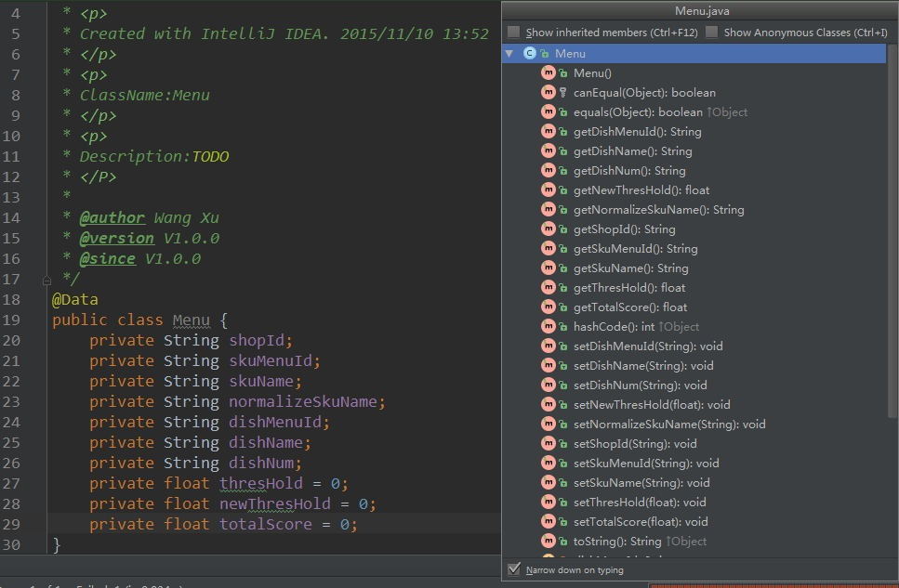
Task: Click line number 29 in gutter
Action: tap(11, 524)
